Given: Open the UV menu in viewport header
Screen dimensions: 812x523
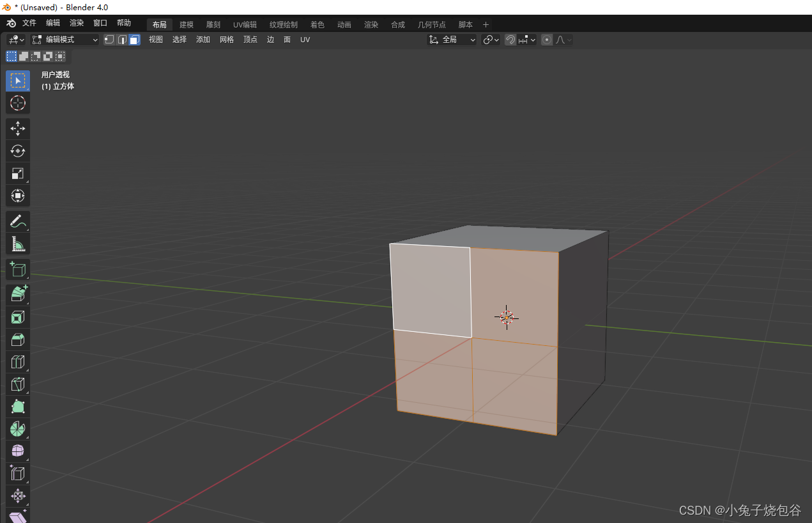Looking at the screenshot, I should tap(305, 40).
